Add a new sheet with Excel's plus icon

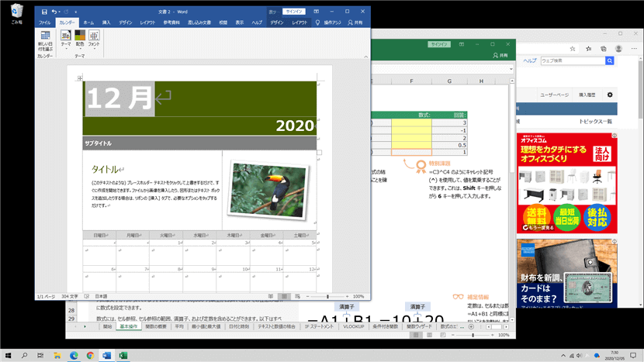[x=471, y=326]
